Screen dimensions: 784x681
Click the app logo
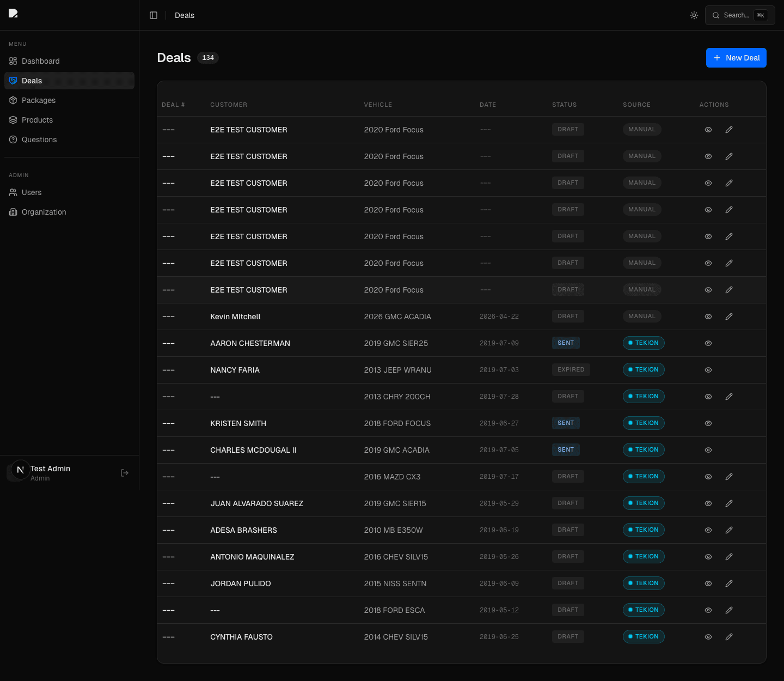click(14, 13)
